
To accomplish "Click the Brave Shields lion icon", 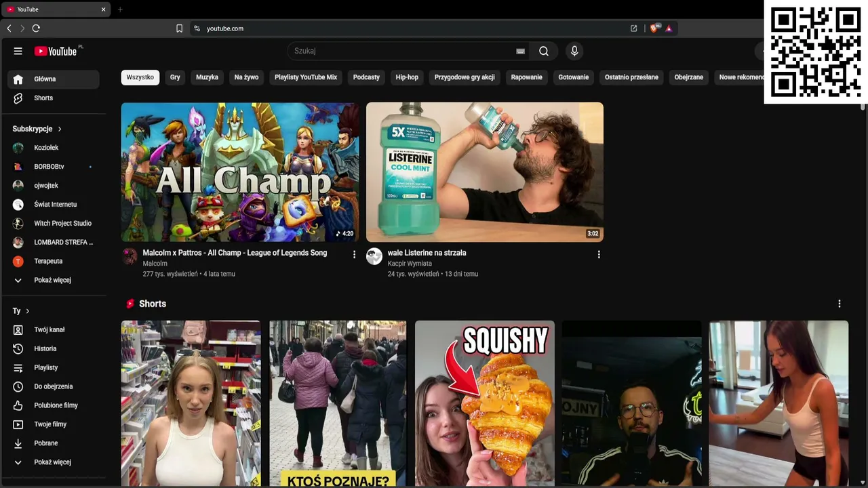I will (x=654, y=28).
